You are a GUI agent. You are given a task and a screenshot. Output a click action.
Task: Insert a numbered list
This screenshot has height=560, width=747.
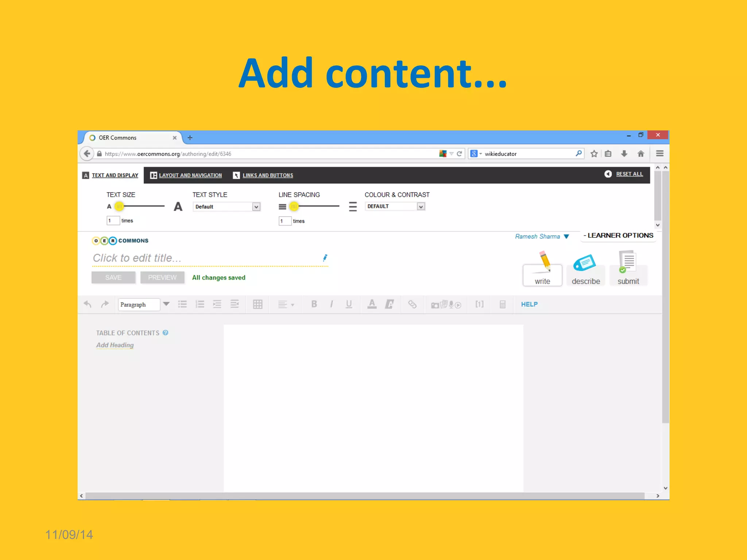pyautogui.click(x=200, y=304)
